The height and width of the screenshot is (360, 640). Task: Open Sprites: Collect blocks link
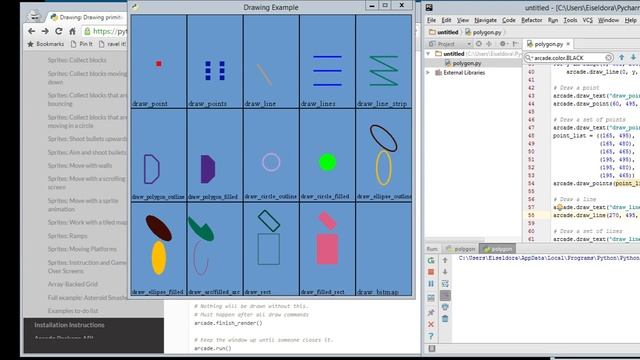[77, 60]
